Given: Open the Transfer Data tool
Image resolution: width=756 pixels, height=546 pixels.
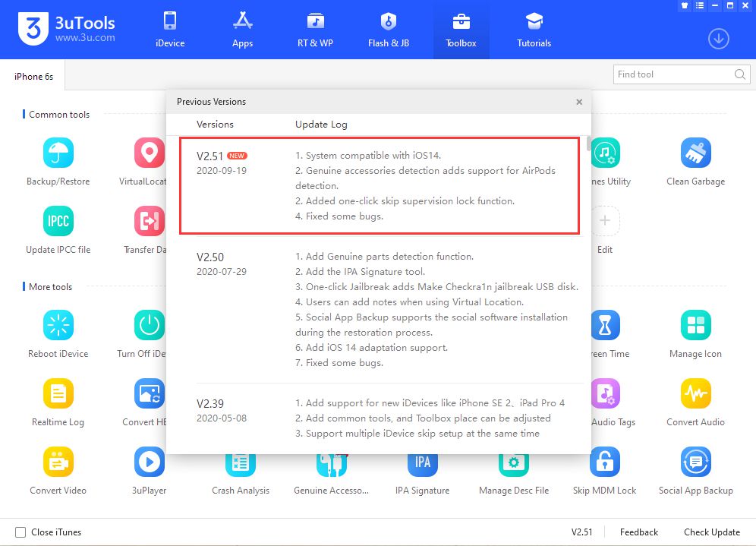Looking at the screenshot, I should (149, 221).
